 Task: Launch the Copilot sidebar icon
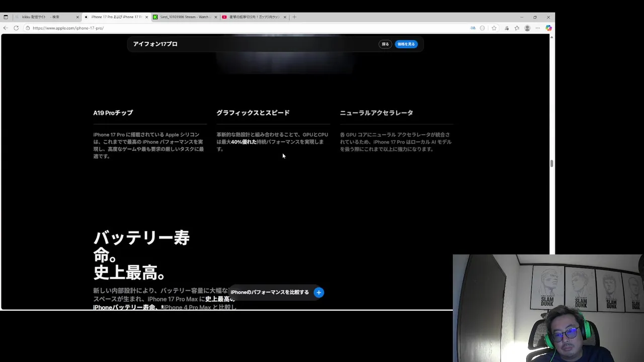pyautogui.click(x=548, y=28)
